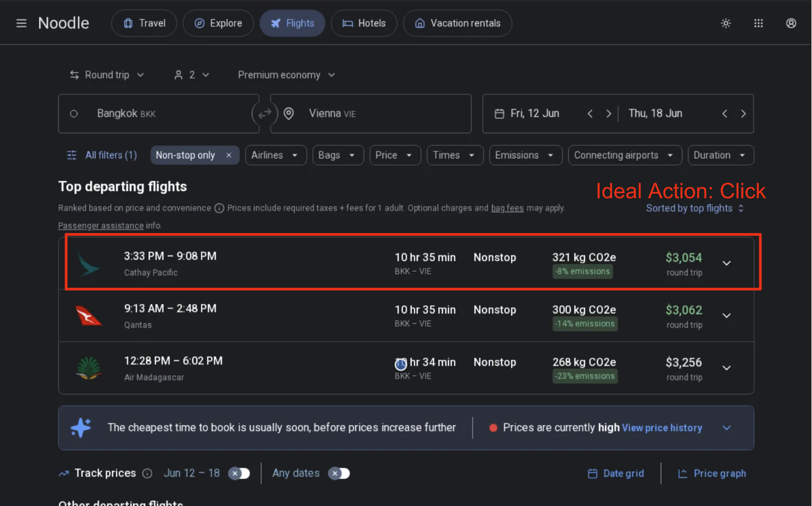The image size is (812, 506).
Task: Open the Premium economy class dropdown
Action: tap(287, 75)
